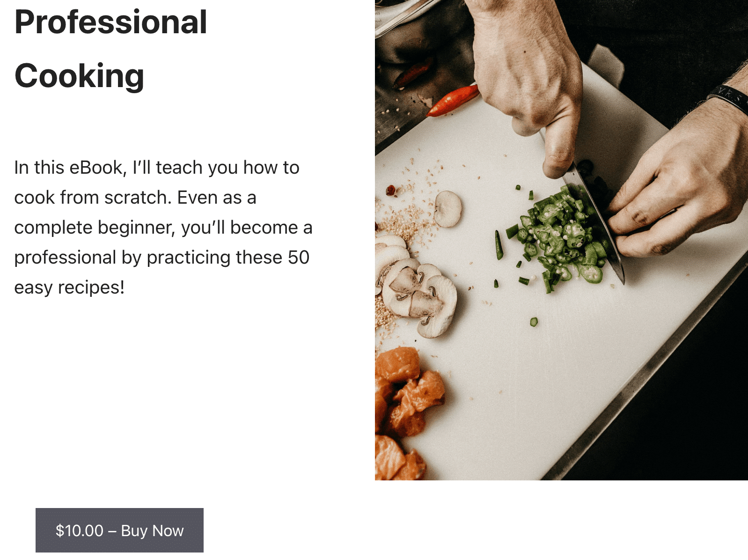
Task: Click the eBook description paragraph
Action: (x=163, y=228)
